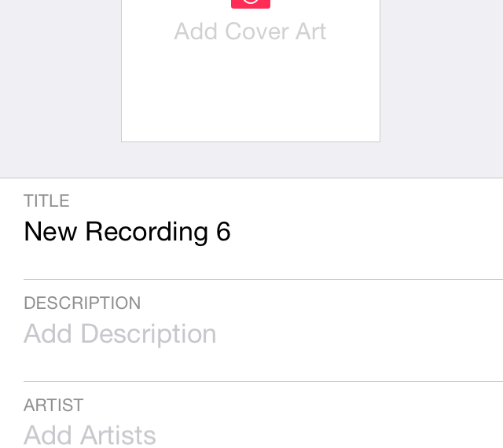Focus the Add Artists placeholder
The height and width of the screenshot is (448, 503).
pyautogui.click(x=90, y=435)
